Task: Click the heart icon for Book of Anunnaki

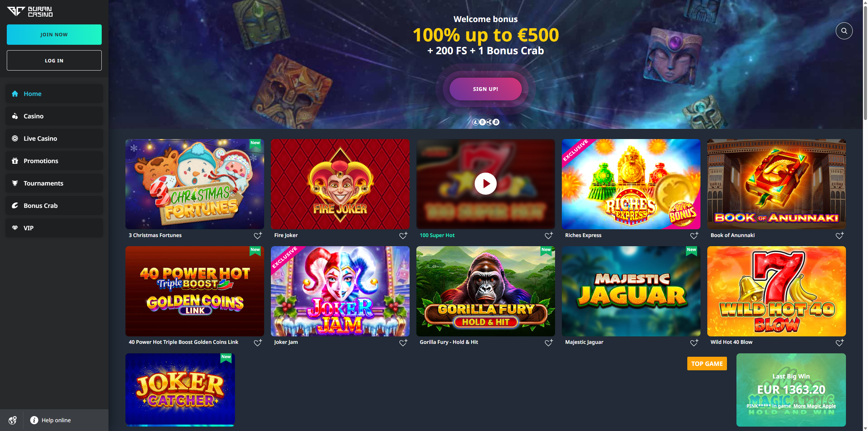Action: (x=840, y=235)
